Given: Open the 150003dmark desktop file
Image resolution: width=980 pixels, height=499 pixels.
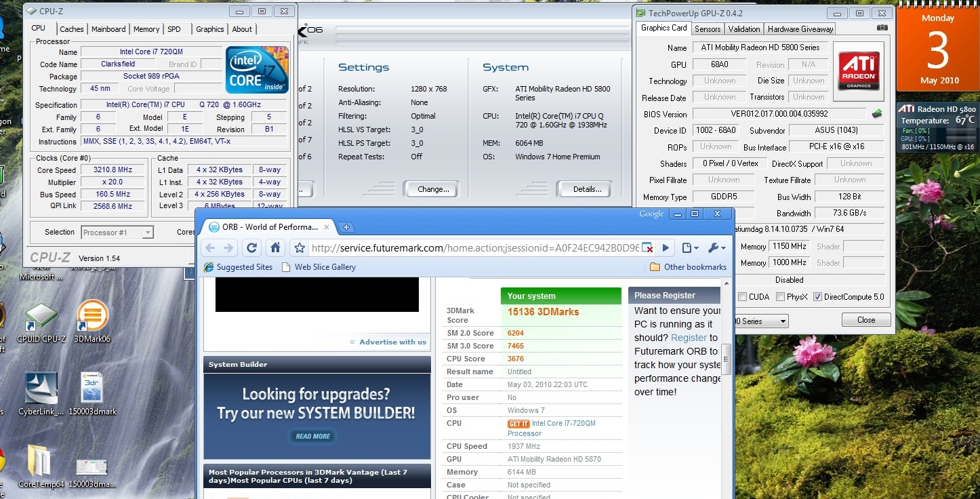Looking at the screenshot, I should pyautogui.click(x=91, y=394).
